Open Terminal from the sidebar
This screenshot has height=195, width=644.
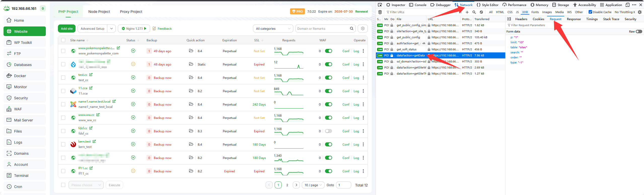[x=21, y=176]
